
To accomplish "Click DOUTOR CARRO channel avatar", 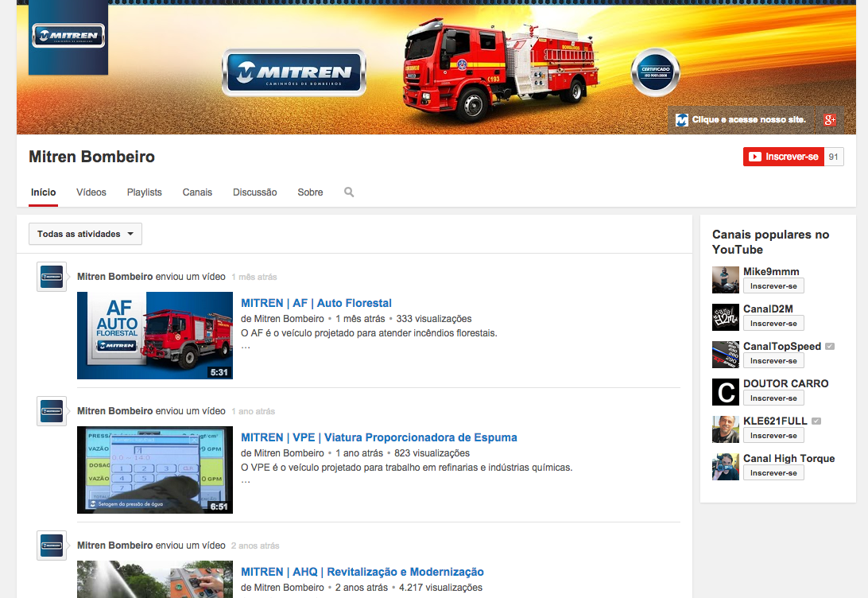I will pyautogui.click(x=726, y=392).
